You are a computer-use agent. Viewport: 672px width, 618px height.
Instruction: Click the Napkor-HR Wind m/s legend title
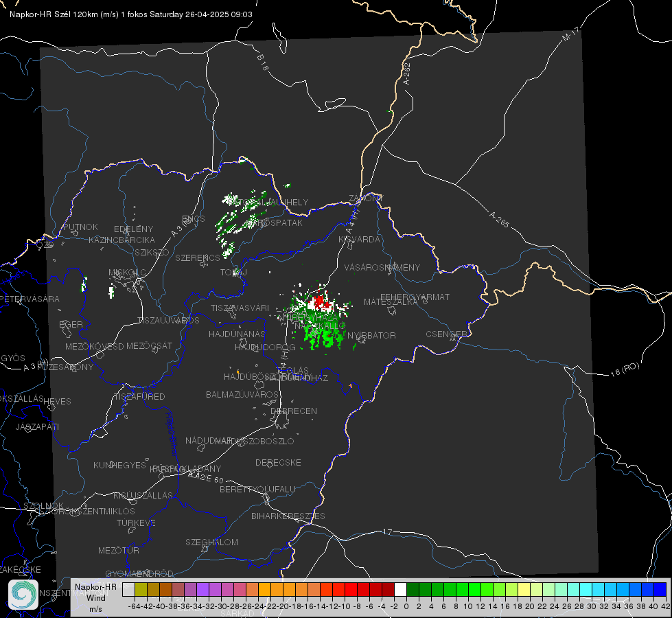coord(95,597)
